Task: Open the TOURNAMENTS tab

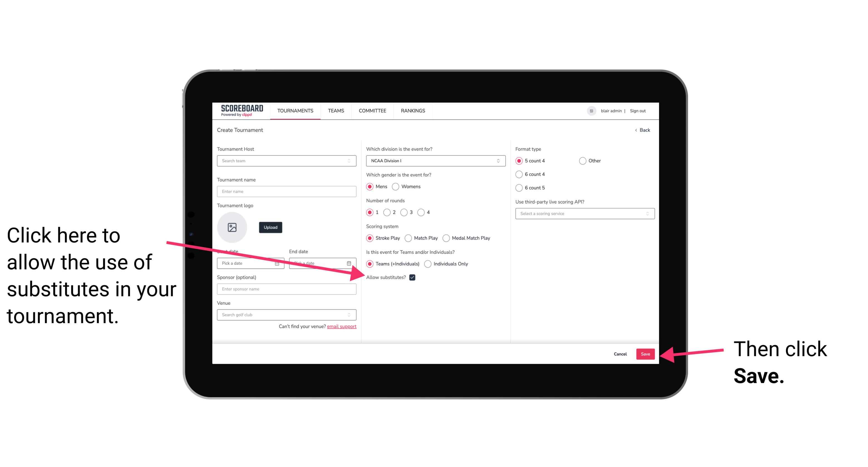Action: point(294,110)
